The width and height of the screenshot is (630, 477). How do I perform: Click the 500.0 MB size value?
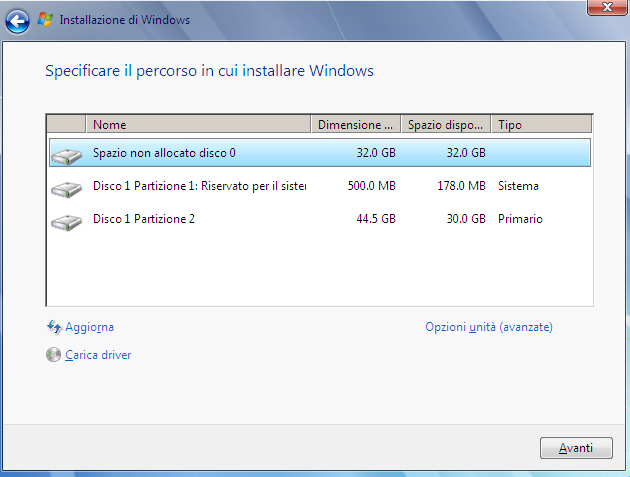click(x=372, y=186)
